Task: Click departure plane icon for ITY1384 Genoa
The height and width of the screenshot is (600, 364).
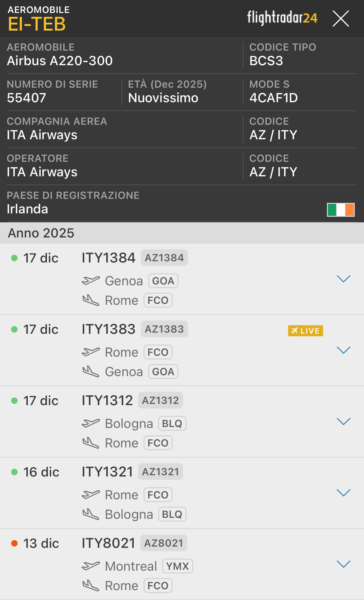Action: pos(91,281)
